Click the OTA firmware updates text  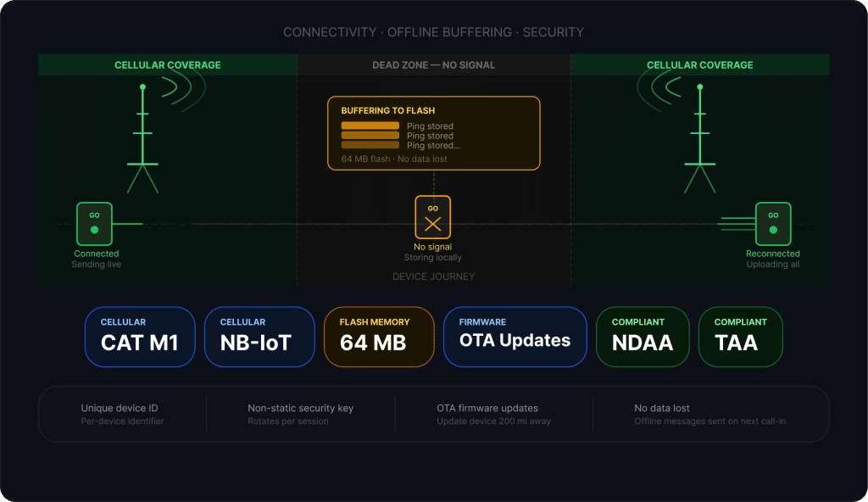(487, 409)
